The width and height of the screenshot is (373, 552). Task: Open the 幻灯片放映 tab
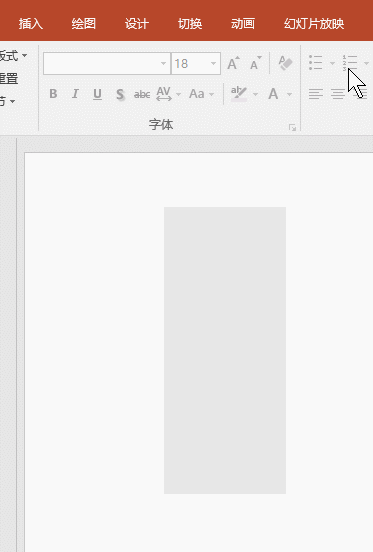point(314,24)
